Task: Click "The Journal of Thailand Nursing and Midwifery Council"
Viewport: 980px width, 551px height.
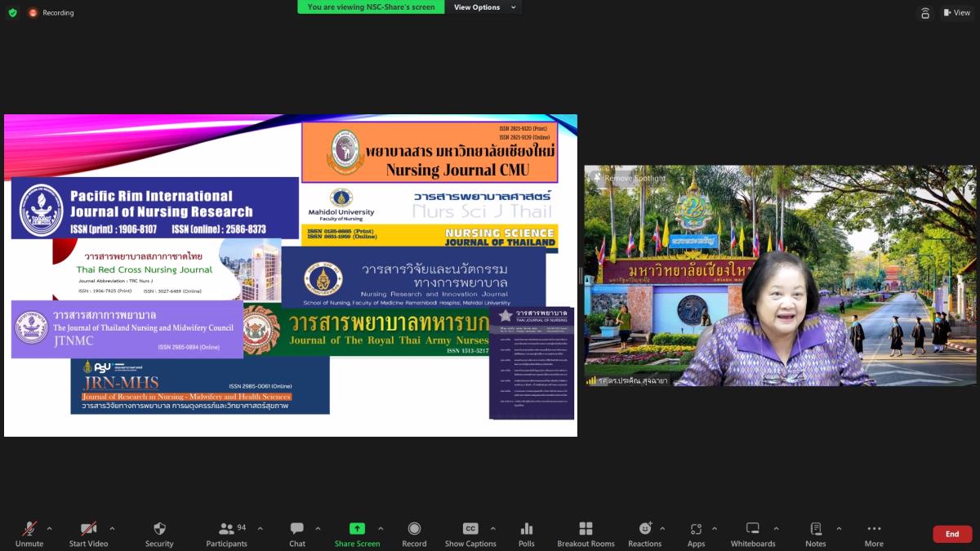Action: click(143, 328)
